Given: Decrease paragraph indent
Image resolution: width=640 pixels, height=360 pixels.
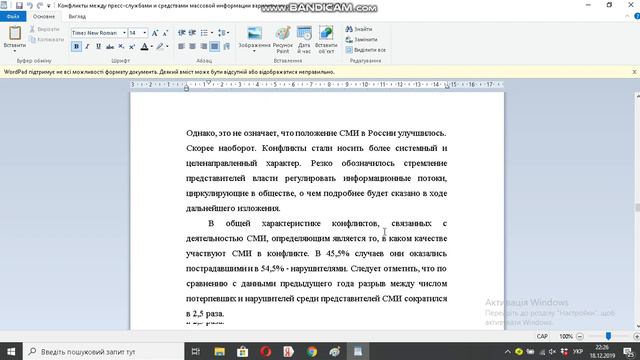Looking at the screenshot, I should pyautogui.click(x=182, y=33).
